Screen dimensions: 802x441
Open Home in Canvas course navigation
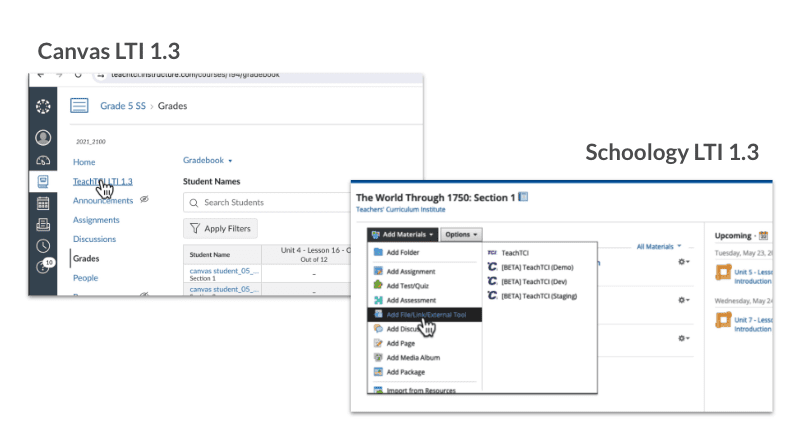point(84,162)
